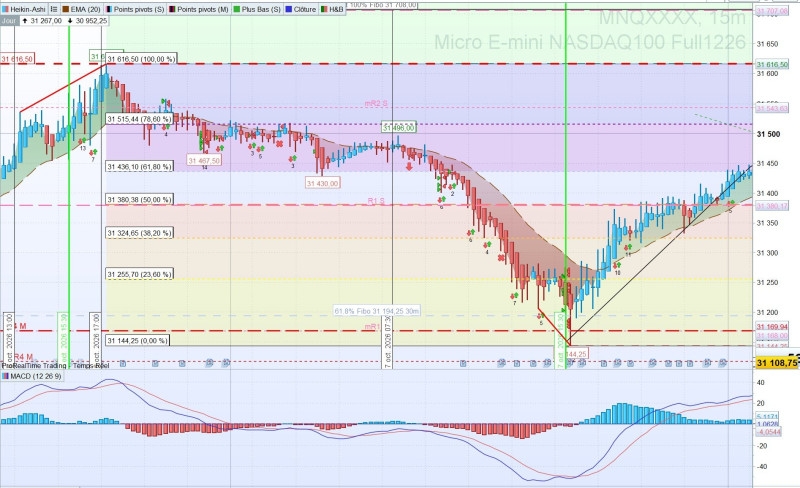Select the Fibonacci 31 144,25 (0,00 %) label

tap(137, 340)
